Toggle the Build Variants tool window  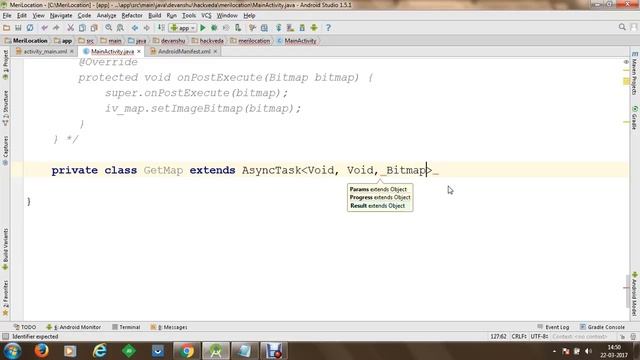pos(5,249)
